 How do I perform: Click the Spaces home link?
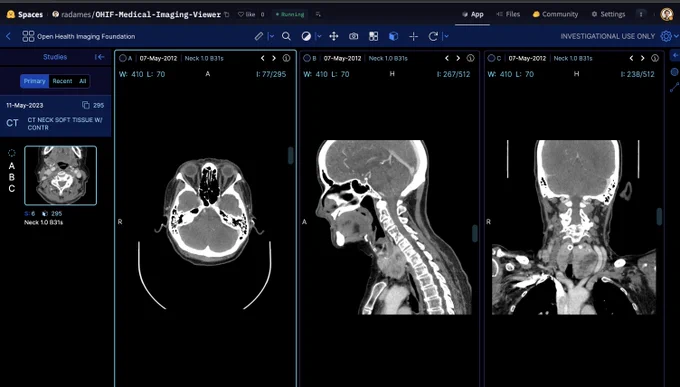pos(25,14)
